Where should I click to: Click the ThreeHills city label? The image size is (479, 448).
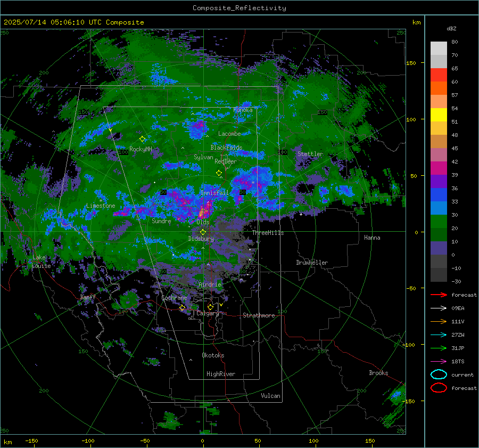click(268, 233)
